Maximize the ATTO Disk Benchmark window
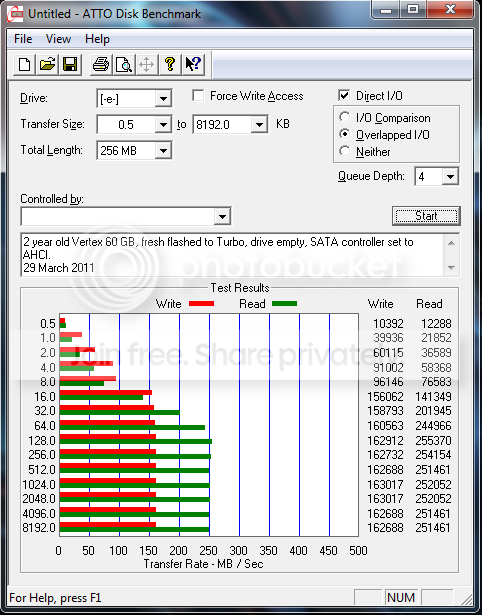 pyautogui.click(x=413, y=10)
